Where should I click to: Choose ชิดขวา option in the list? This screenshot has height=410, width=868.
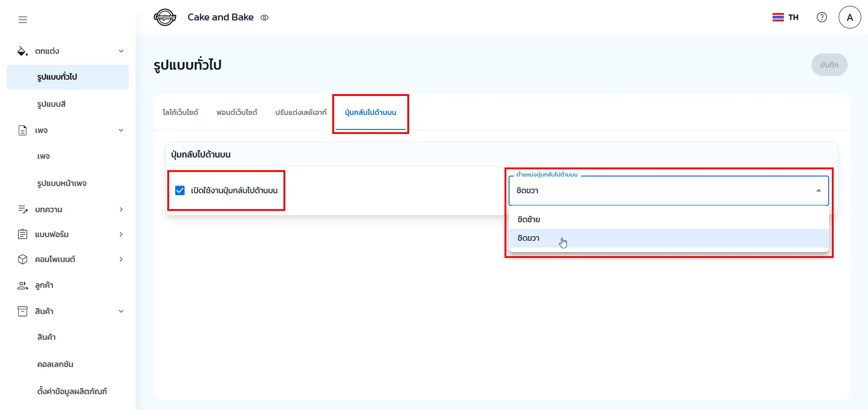coord(528,238)
